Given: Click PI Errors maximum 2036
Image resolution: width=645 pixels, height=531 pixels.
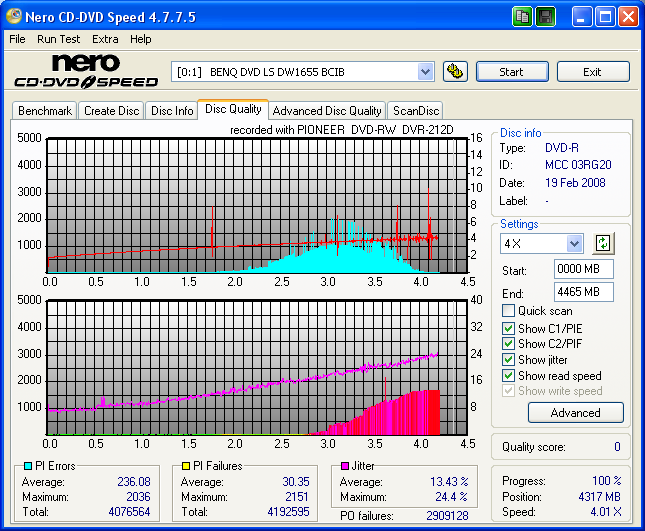Looking at the screenshot, I should coord(138,497).
